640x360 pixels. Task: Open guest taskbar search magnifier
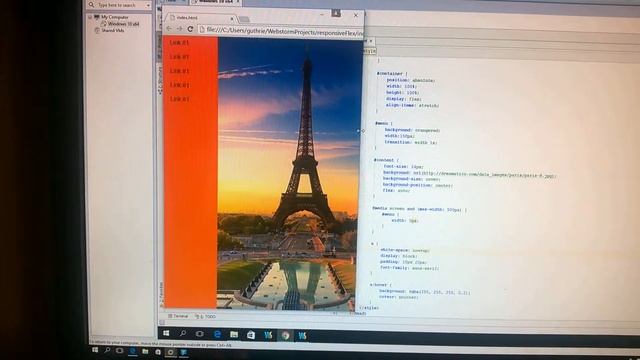pos(183,333)
